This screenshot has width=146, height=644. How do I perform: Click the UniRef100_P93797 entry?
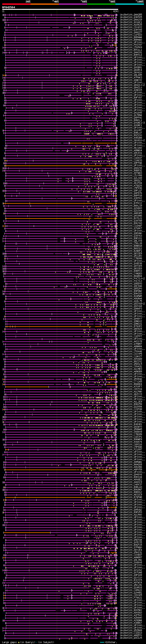(131, 45)
